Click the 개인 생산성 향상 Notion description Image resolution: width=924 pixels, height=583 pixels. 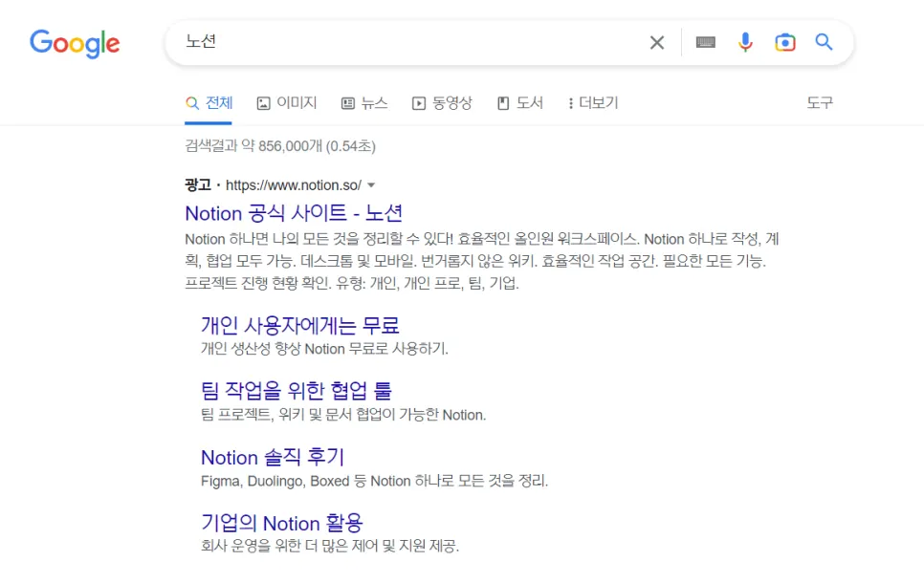[324, 349]
